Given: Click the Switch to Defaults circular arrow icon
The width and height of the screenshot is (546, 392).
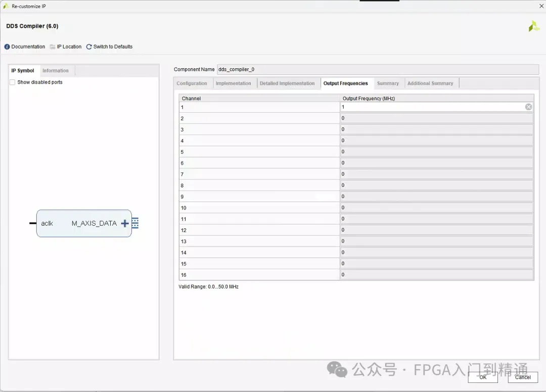Looking at the screenshot, I should tap(89, 46).
